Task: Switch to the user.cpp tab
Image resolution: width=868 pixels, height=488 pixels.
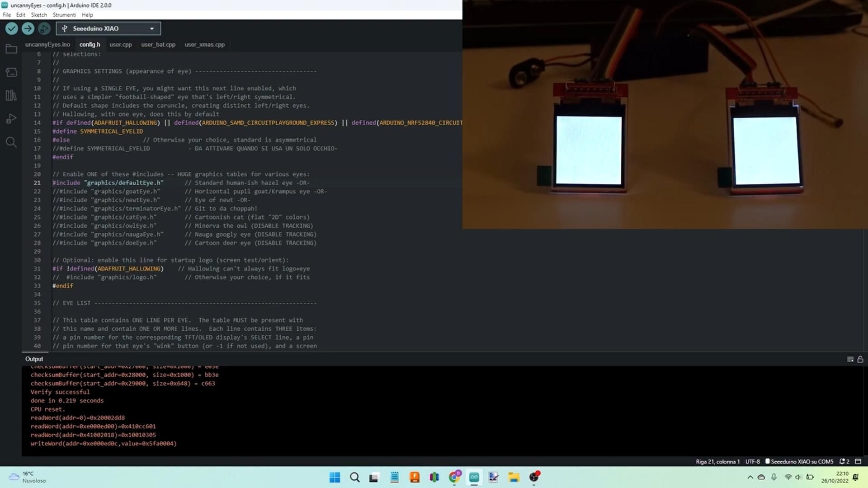Action: [121, 45]
